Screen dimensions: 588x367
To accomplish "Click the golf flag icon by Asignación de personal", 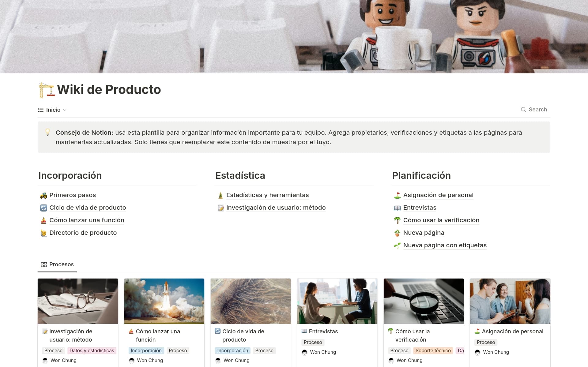I will coord(397,195).
